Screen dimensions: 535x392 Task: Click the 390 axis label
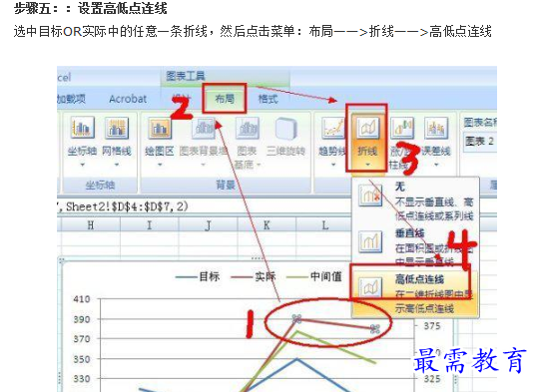[x=82, y=319]
